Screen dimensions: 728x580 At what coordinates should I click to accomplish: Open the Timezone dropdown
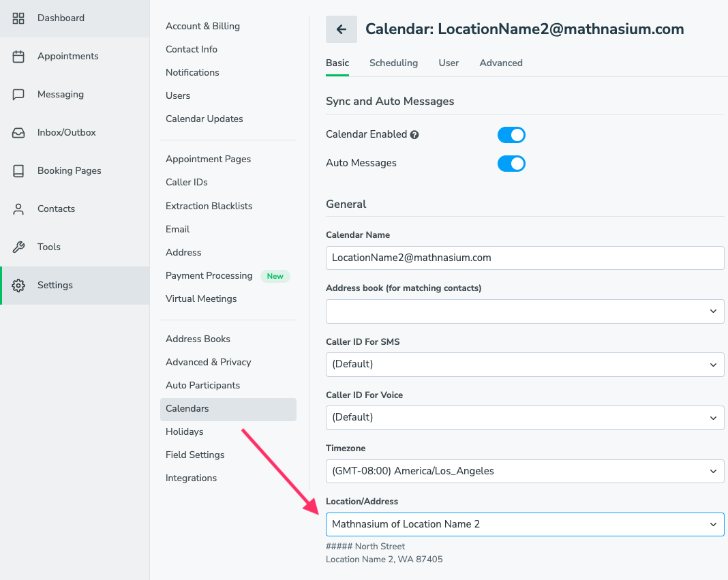point(525,471)
